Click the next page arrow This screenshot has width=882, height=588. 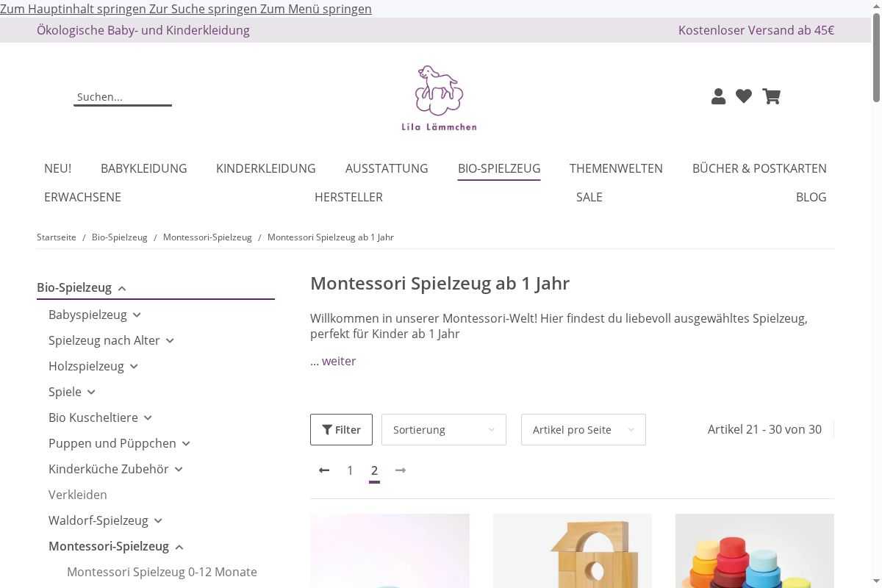click(x=401, y=470)
